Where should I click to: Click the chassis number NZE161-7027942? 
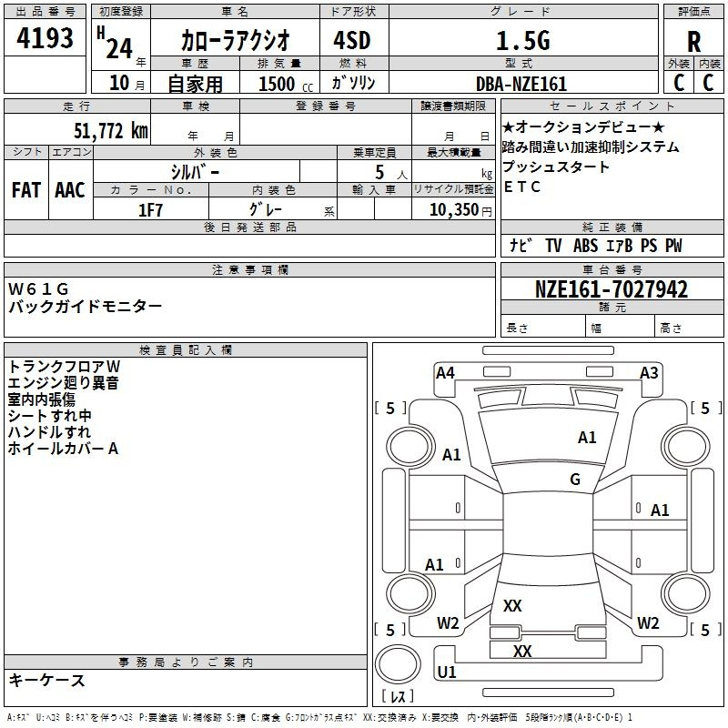611,290
